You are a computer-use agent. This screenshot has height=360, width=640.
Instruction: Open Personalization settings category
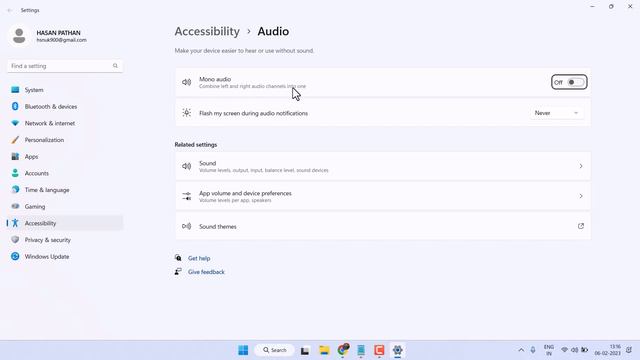click(x=65, y=140)
